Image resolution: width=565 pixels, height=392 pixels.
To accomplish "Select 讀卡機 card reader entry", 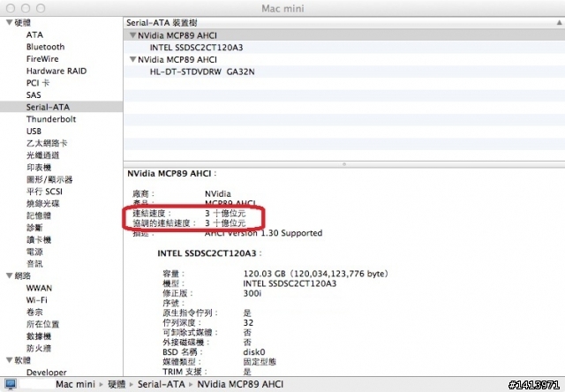I will [x=39, y=239].
